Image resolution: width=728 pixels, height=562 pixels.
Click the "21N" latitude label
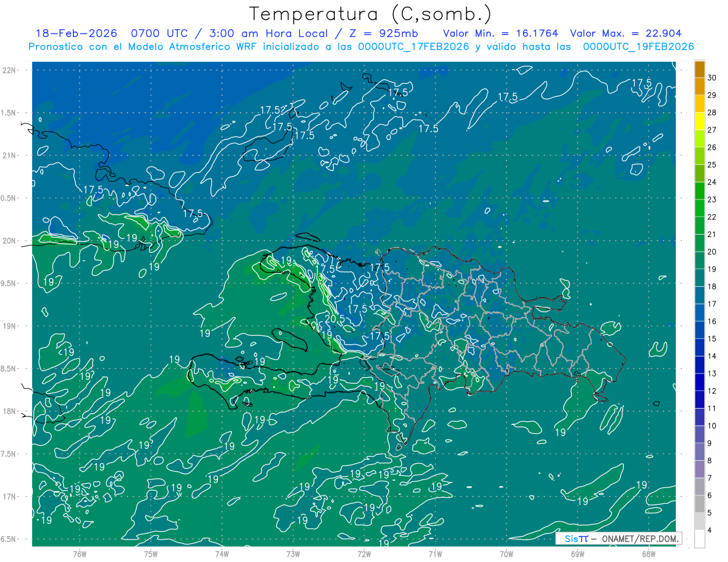(9, 155)
